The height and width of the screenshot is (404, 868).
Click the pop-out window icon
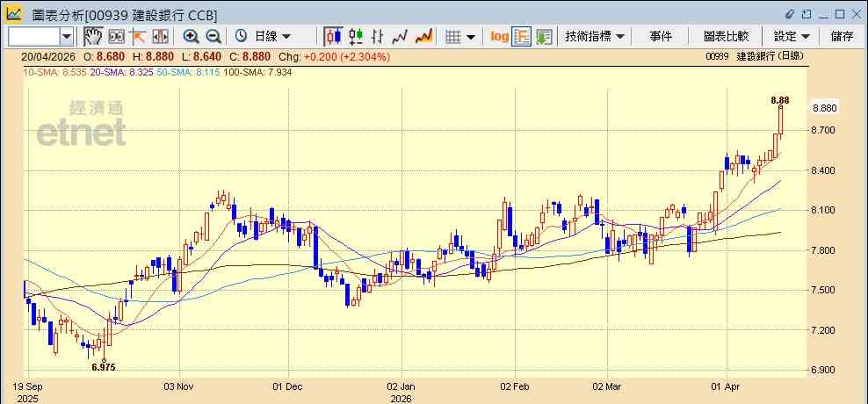coord(807,13)
